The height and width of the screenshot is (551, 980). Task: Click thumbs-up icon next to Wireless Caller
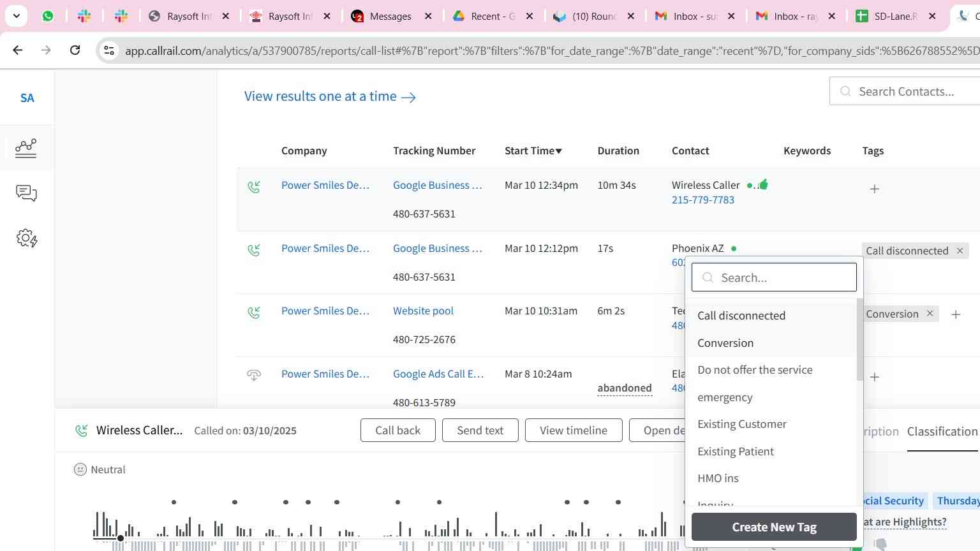pos(763,184)
